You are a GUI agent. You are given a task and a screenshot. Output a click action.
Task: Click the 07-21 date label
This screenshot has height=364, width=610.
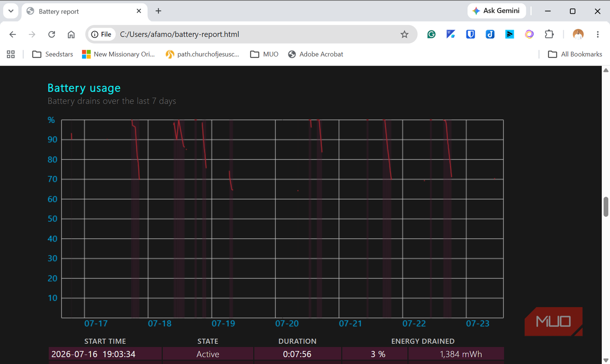click(350, 323)
